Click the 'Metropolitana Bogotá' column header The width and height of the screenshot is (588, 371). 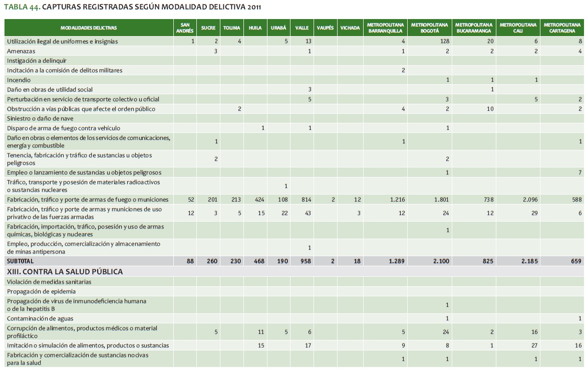point(430,28)
